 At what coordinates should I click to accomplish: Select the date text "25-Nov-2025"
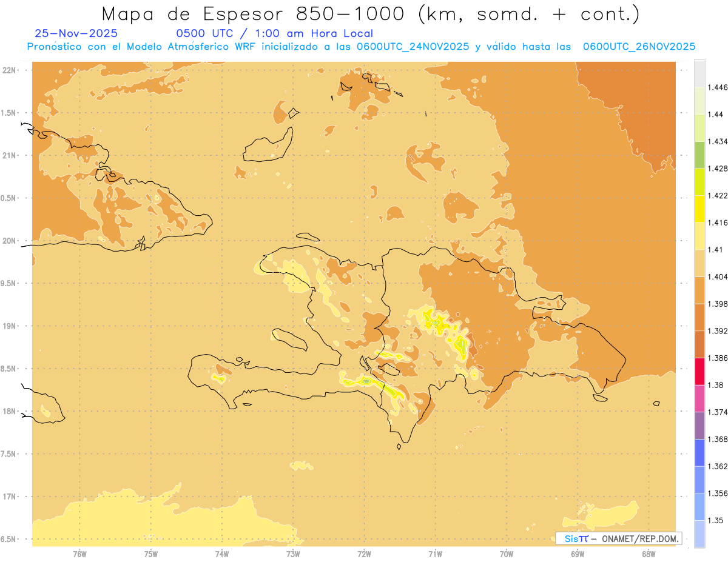pos(76,33)
